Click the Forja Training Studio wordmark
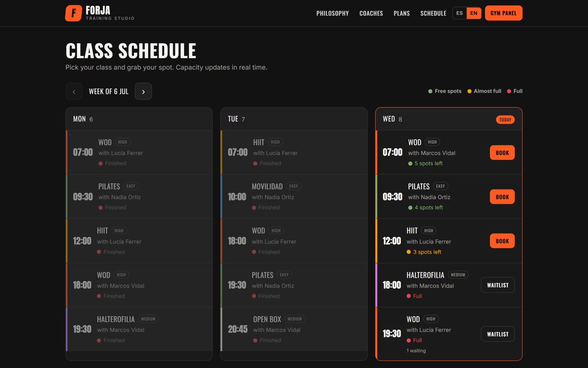This screenshot has height=368, width=588. pyautogui.click(x=110, y=13)
